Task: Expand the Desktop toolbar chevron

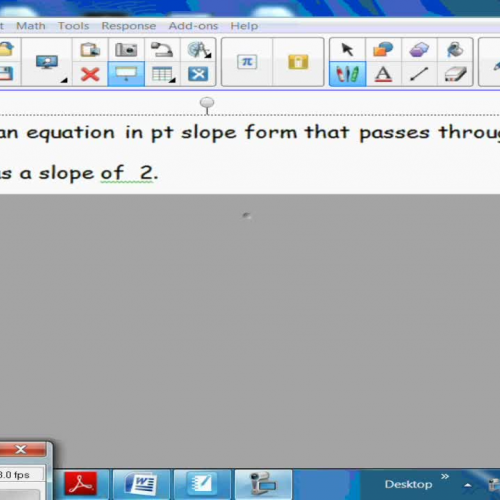Action: [445, 476]
